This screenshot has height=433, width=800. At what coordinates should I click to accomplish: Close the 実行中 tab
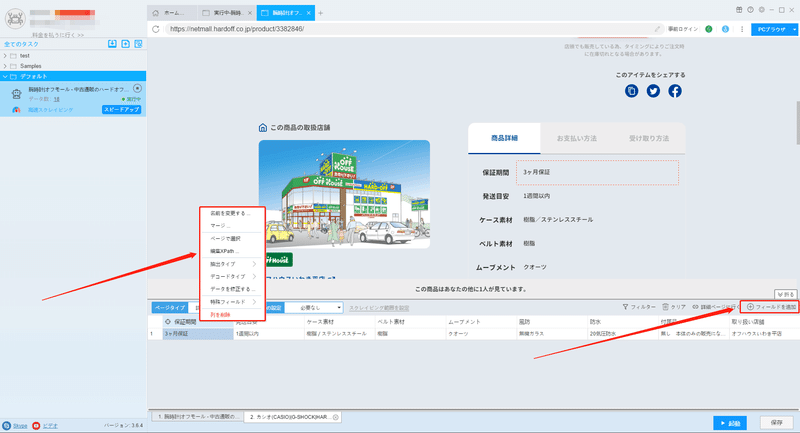[249, 13]
